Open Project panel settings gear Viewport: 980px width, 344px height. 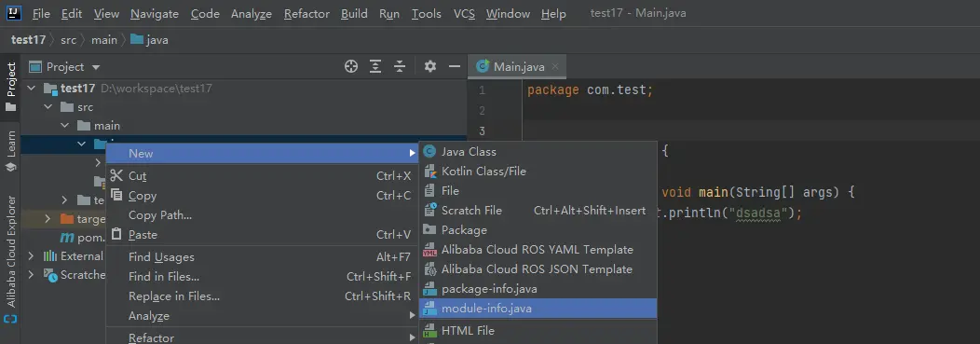click(430, 66)
